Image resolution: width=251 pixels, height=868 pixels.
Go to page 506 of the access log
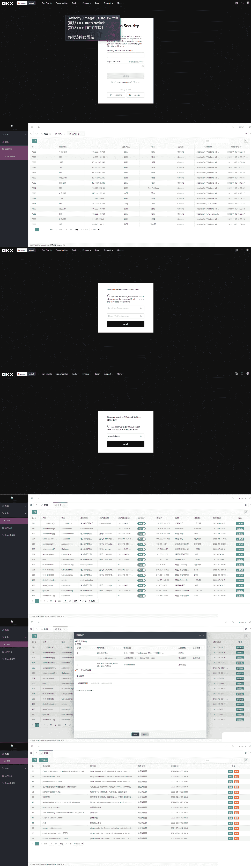[51, 229]
